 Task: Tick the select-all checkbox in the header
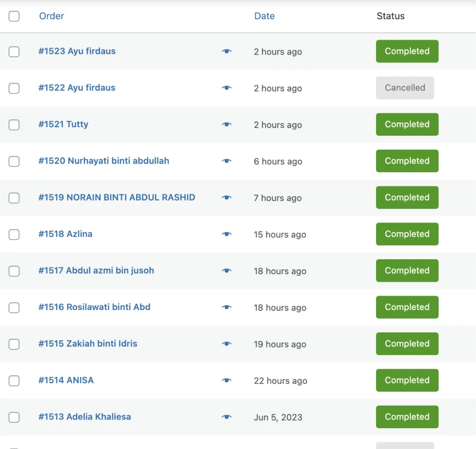(14, 16)
